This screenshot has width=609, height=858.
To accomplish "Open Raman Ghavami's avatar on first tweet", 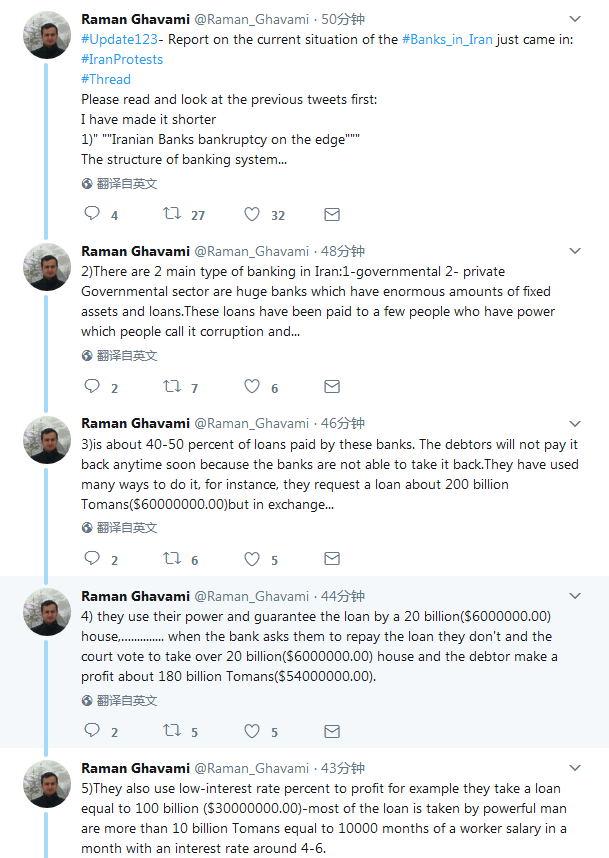I will [x=47, y=35].
